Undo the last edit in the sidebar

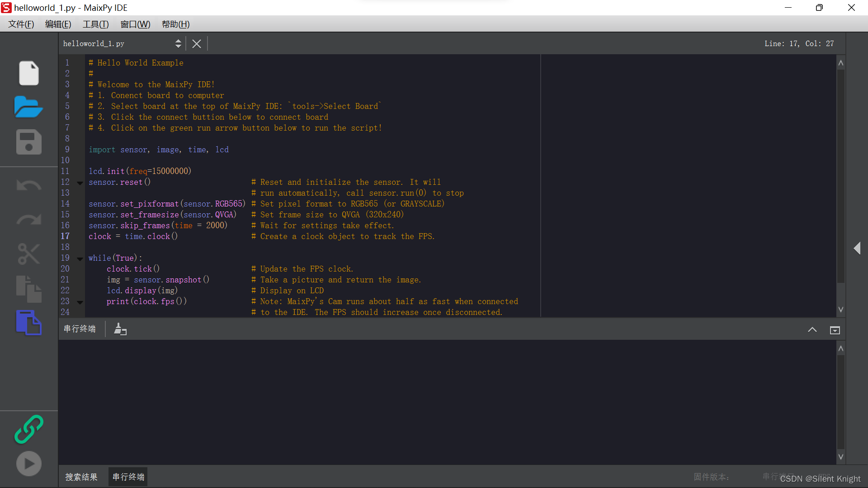[x=29, y=186]
